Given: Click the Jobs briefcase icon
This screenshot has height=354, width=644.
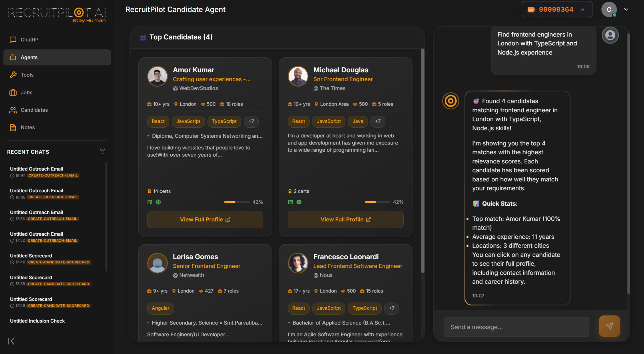Looking at the screenshot, I should point(13,93).
